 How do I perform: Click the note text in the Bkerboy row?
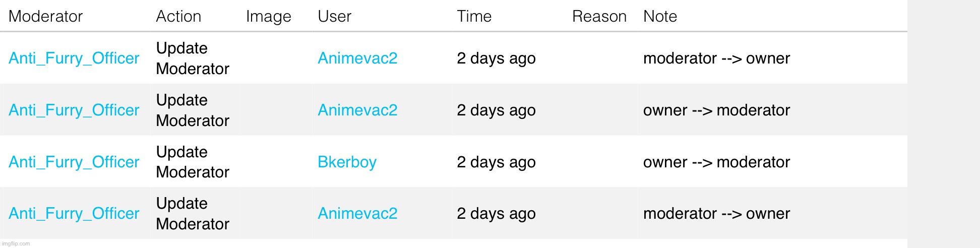pyautogui.click(x=716, y=162)
